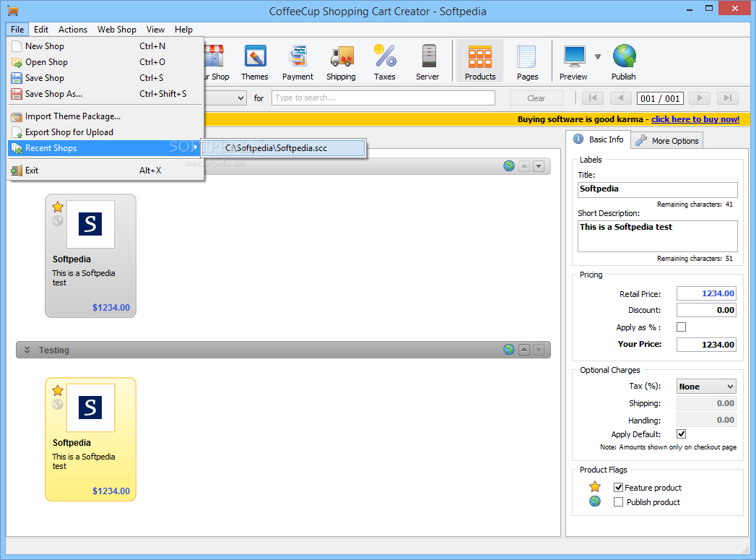
Task: Open the View menu
Action: [x=155, y=30]
